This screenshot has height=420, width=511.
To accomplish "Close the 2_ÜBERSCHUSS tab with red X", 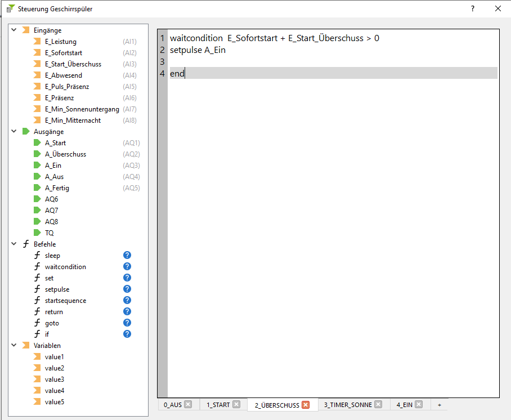I will 306,405.
